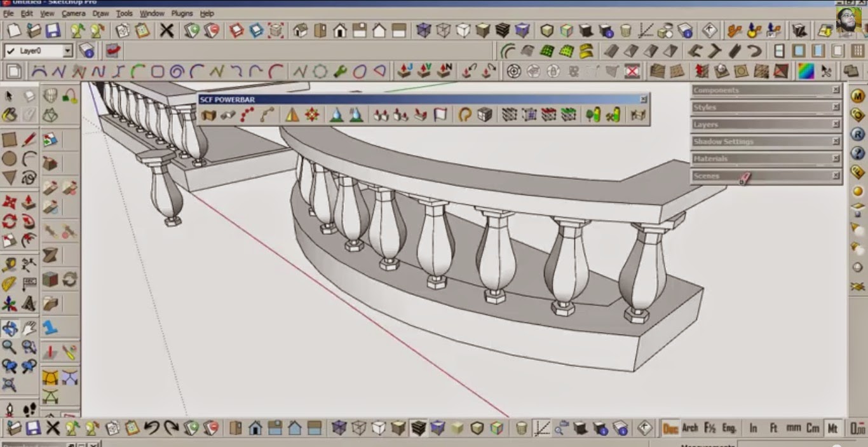Click the Zoom Extents tool

[x=9, y=385]
